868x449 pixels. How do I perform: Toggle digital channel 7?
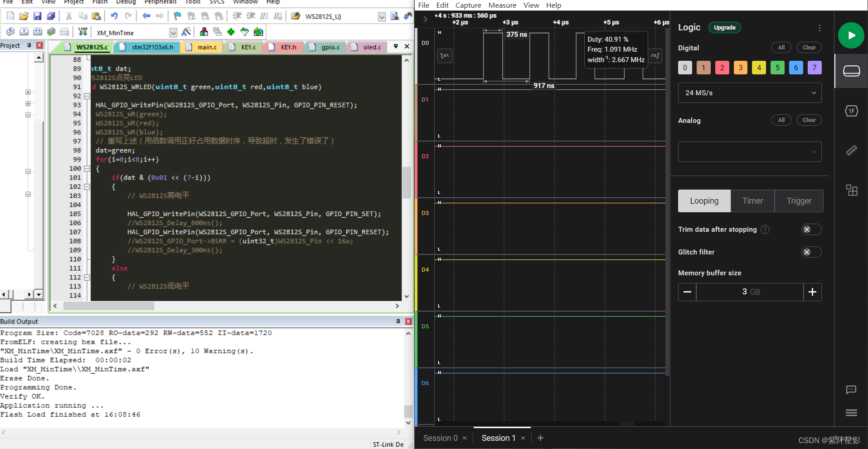coord(815,68)
